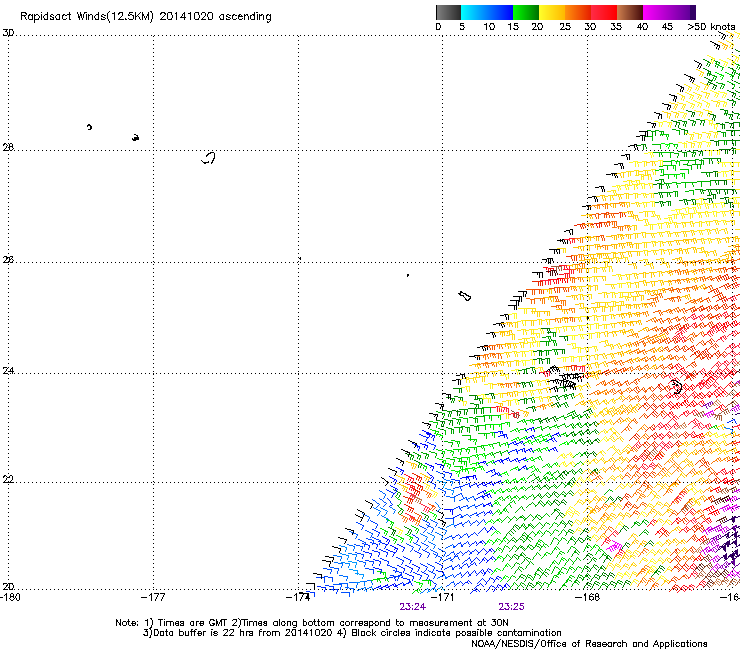Click the longitude label -168
The width and height of the screenshot is (740, 650).
click(x=587, y=597)
